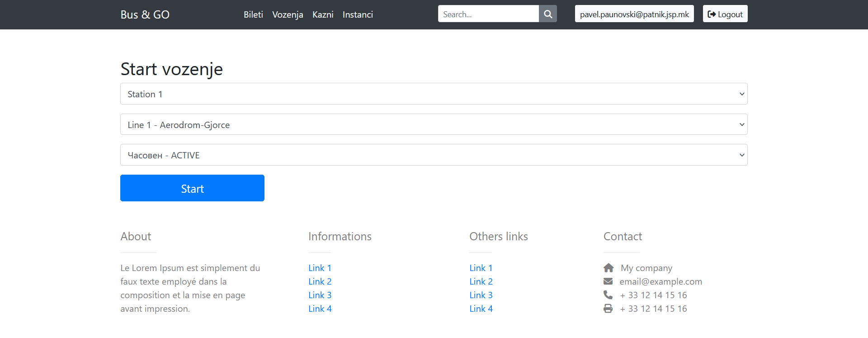Click Link 4 under Informations

click(x=320, y=309)
